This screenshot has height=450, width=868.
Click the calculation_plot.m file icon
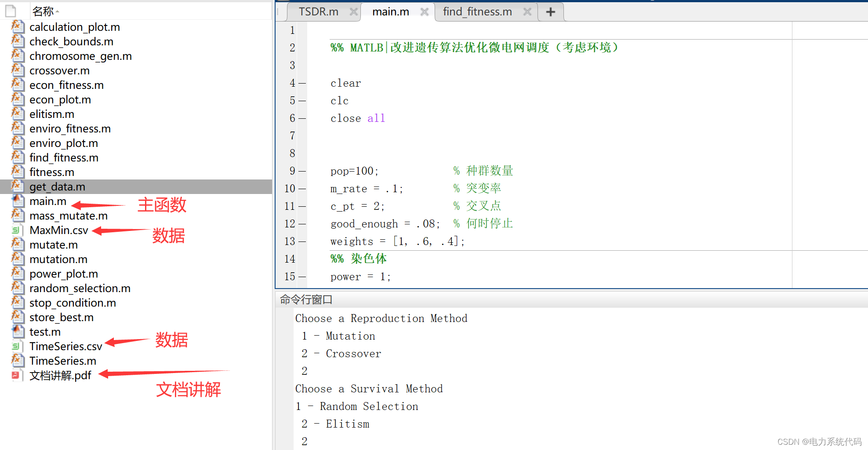click(18, 27)
